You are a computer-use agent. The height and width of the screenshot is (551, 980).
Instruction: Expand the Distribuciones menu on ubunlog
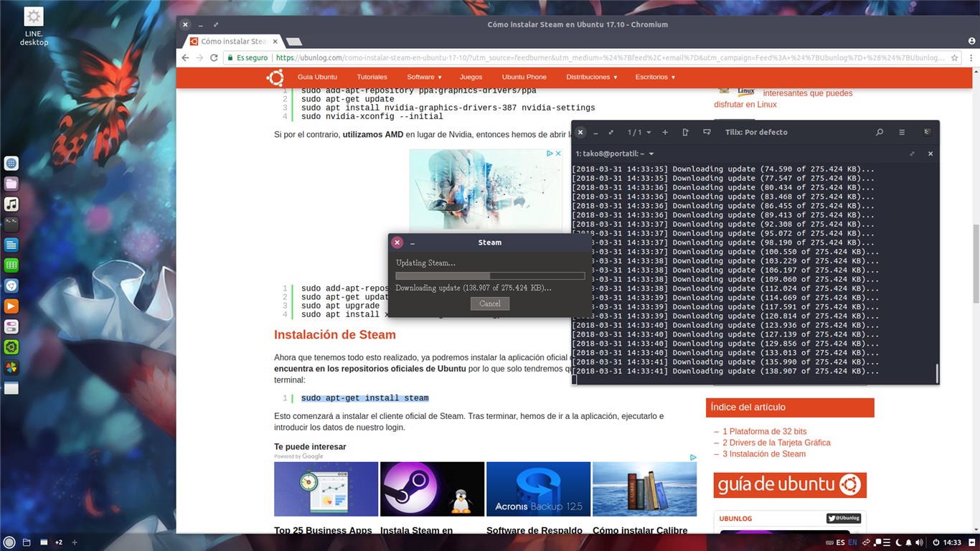click(x=592, y=77)
